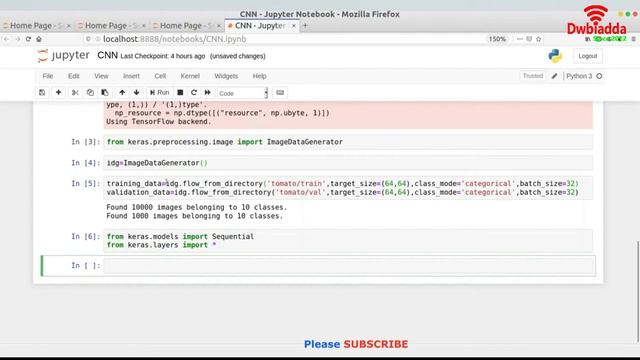Open the Help menu
The height and width of the screenshot is (360, 640).
[260, 76]
